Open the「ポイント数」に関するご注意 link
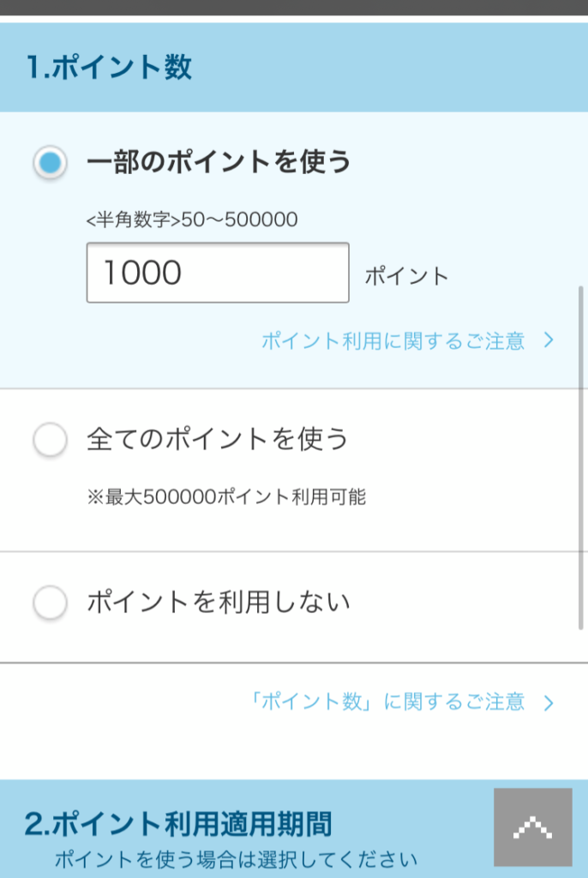The width and height of the screenshot is (588, 878). (x=387, y=701)
